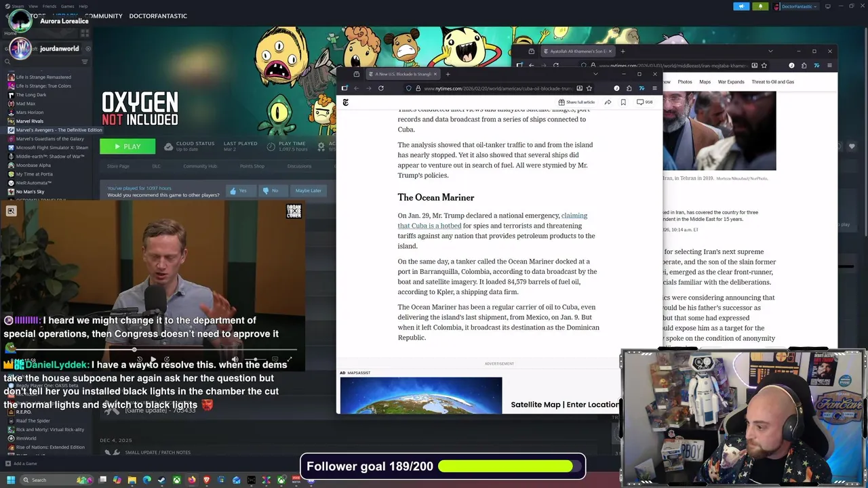
Task: Click the library filter options icon
Action: 85,62
